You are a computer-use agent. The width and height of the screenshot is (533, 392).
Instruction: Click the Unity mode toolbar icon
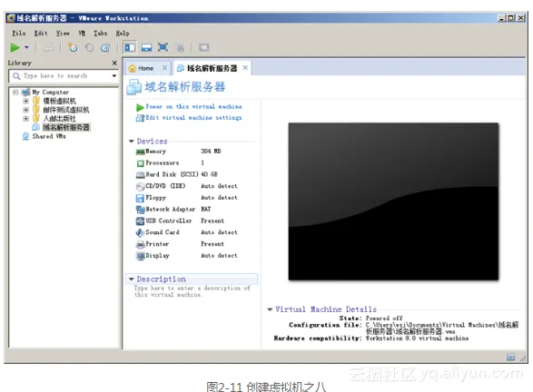[x=180, y=47]
